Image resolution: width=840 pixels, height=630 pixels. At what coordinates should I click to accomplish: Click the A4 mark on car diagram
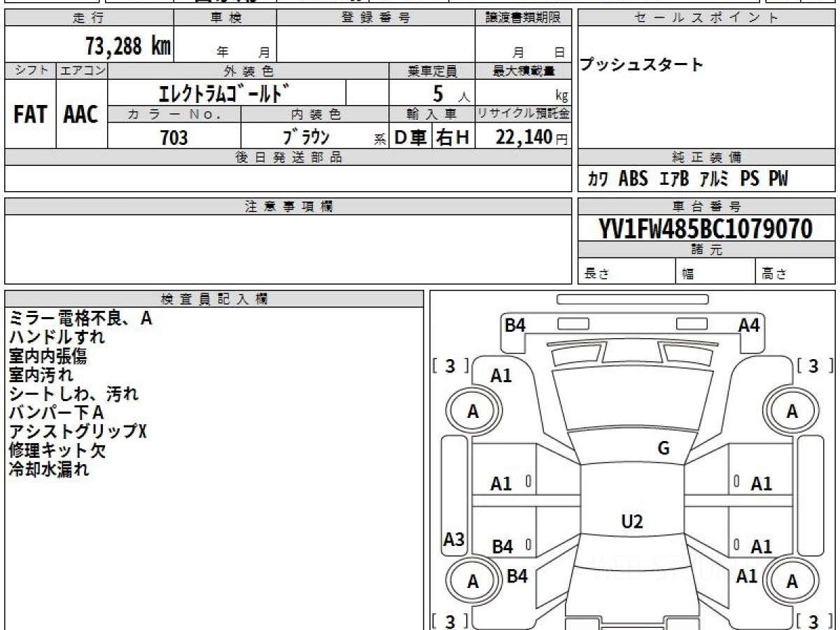[749, 325]
